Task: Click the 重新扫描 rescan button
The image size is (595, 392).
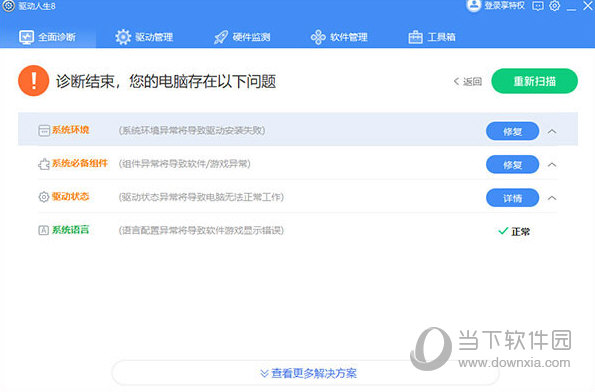Action: pos(534,81)
